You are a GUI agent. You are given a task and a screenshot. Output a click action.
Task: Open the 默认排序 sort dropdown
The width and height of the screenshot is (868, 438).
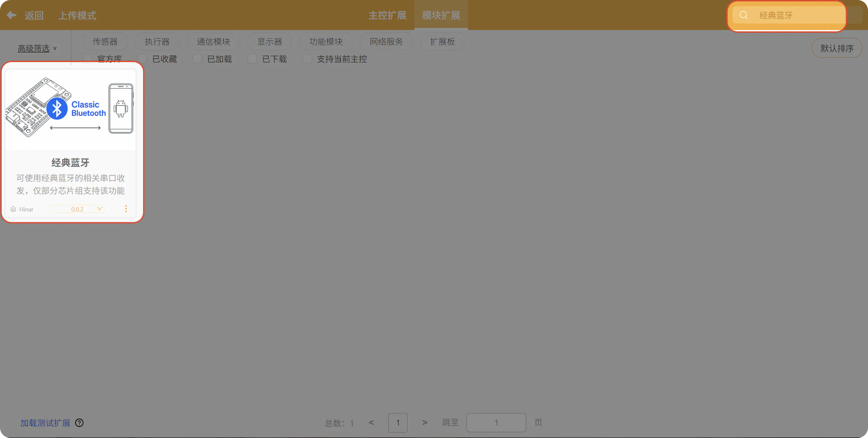(x=837, y=48)
